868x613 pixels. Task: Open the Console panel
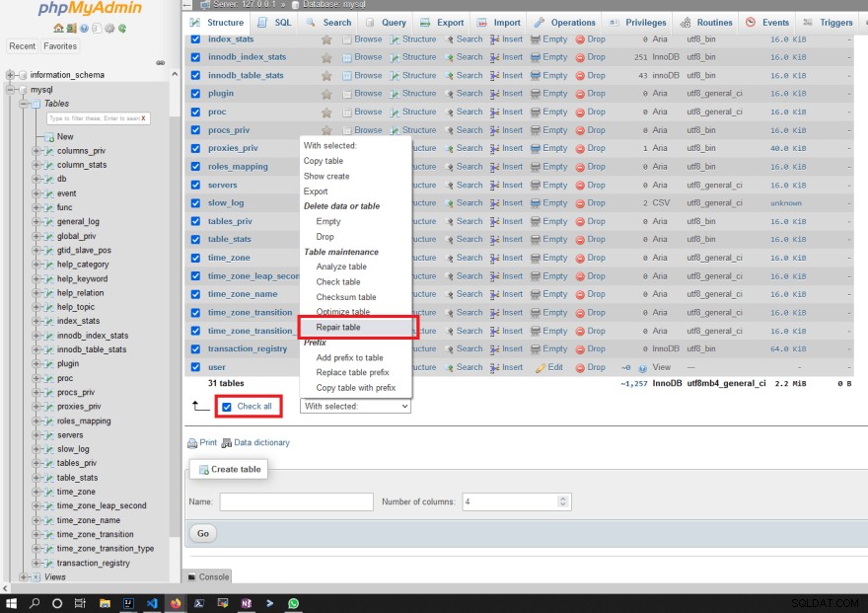coord(208,577)
